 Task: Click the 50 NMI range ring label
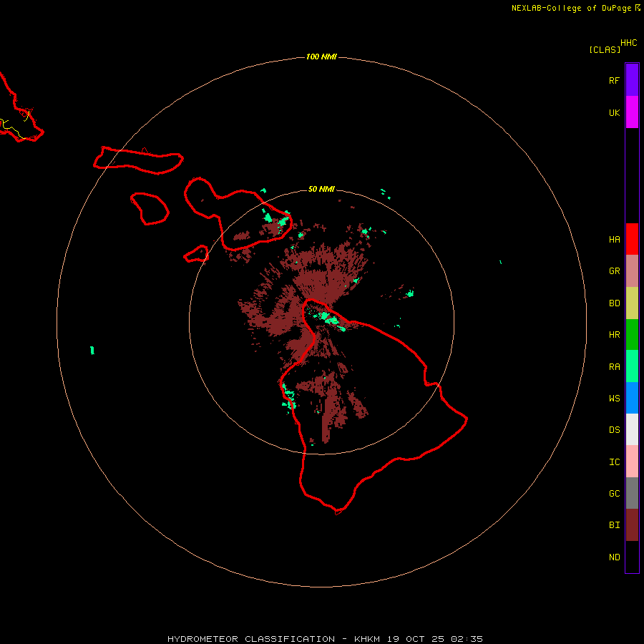[x=321, y=189]
